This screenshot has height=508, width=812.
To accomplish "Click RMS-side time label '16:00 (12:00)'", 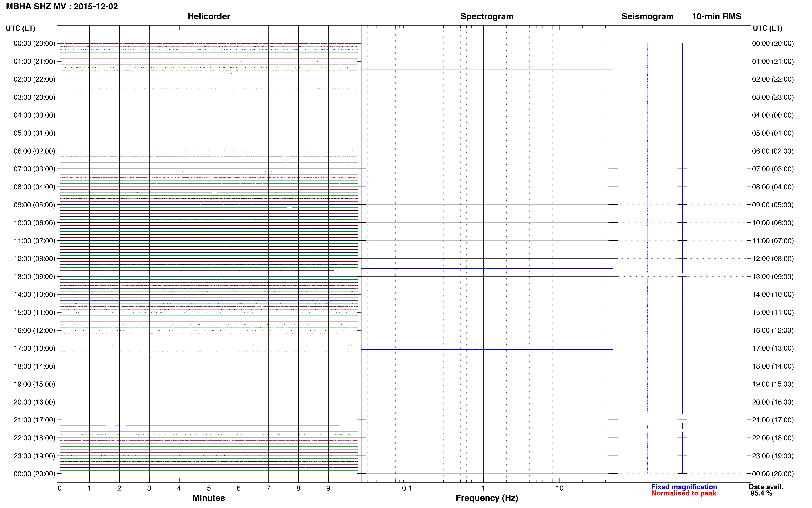I will [x=773, y=331].
